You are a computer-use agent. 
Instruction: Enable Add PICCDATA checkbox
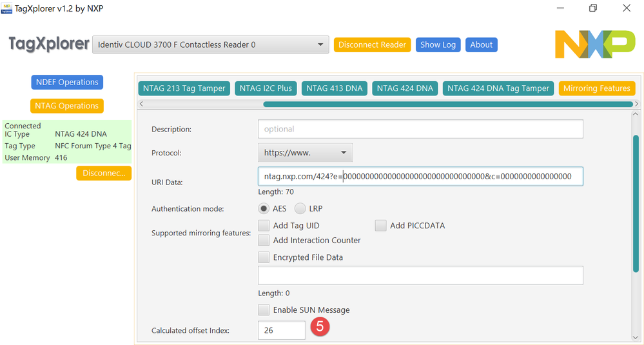(381, 226)
